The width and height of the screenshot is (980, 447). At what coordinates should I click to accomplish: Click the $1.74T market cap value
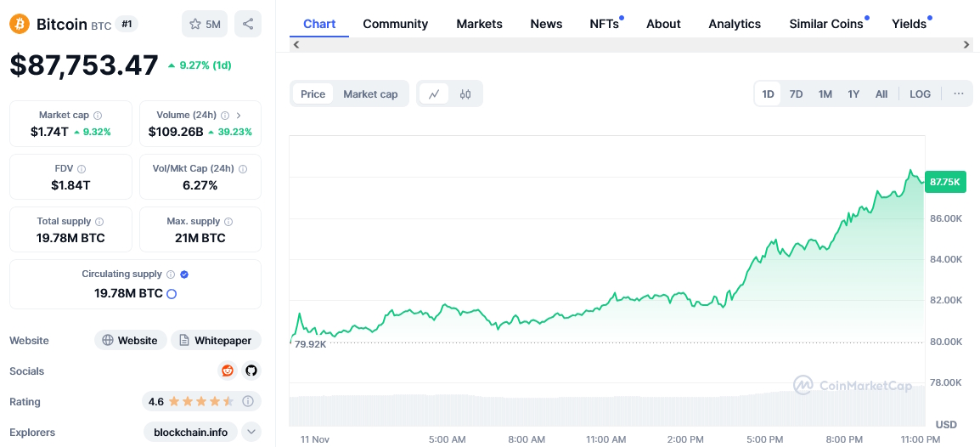(x=49, y=132)
